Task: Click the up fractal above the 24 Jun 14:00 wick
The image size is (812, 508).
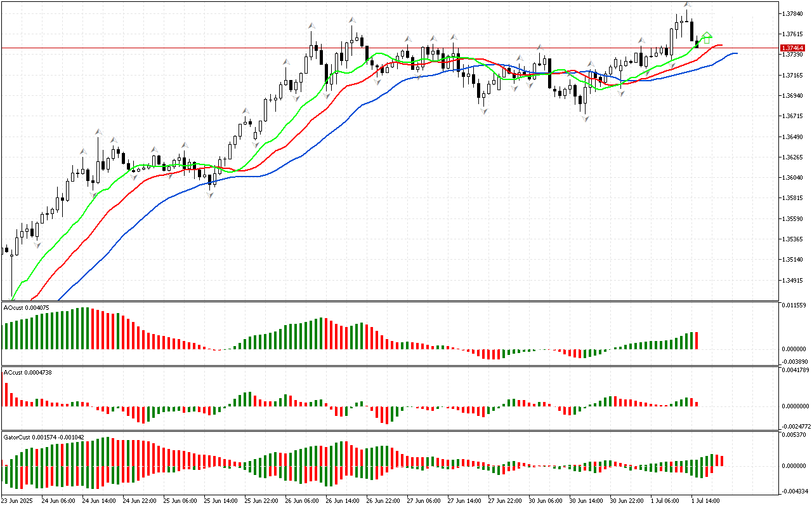Action: (x=98, y=131)
